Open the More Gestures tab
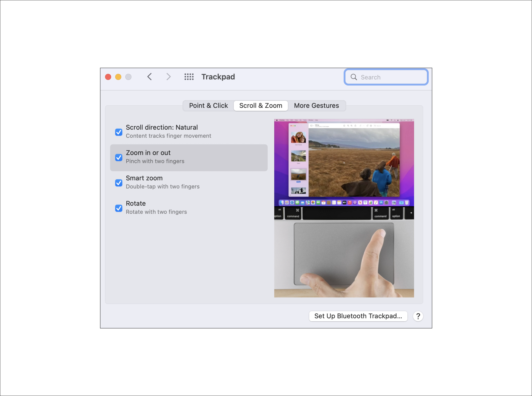Screen dimensions: 532x396 (316, 106)
